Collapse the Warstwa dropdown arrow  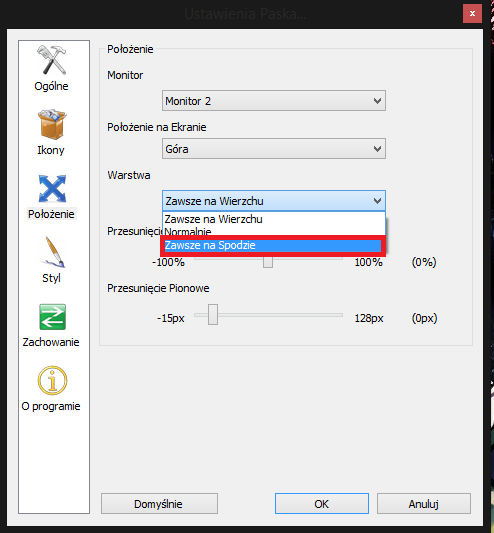pyautogui.click(x=377, y=201)
